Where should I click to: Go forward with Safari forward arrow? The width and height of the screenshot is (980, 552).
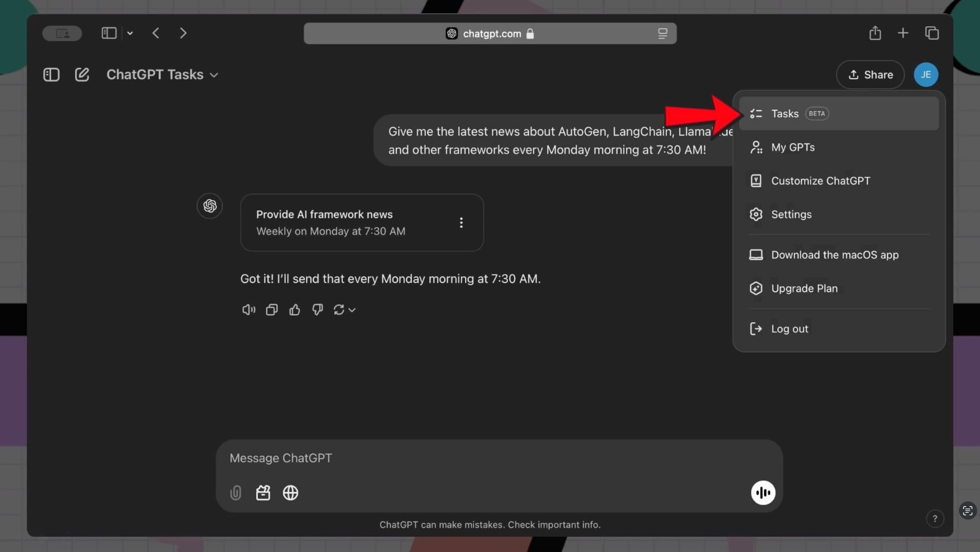183,33
